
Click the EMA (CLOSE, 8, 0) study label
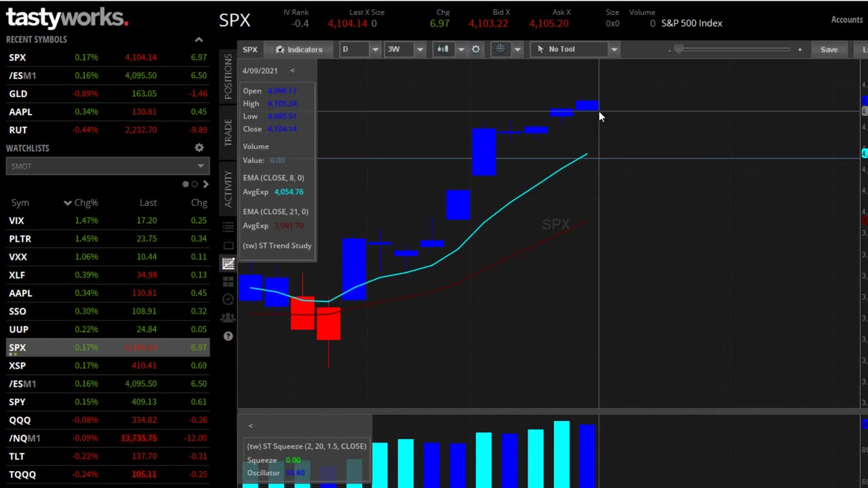[273, 178]
